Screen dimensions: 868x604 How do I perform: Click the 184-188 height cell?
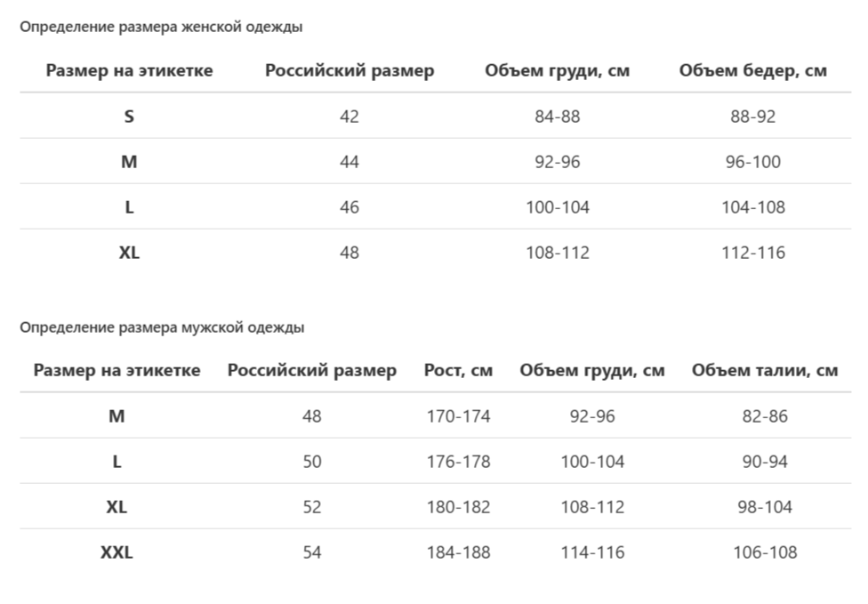pos(458,552)
